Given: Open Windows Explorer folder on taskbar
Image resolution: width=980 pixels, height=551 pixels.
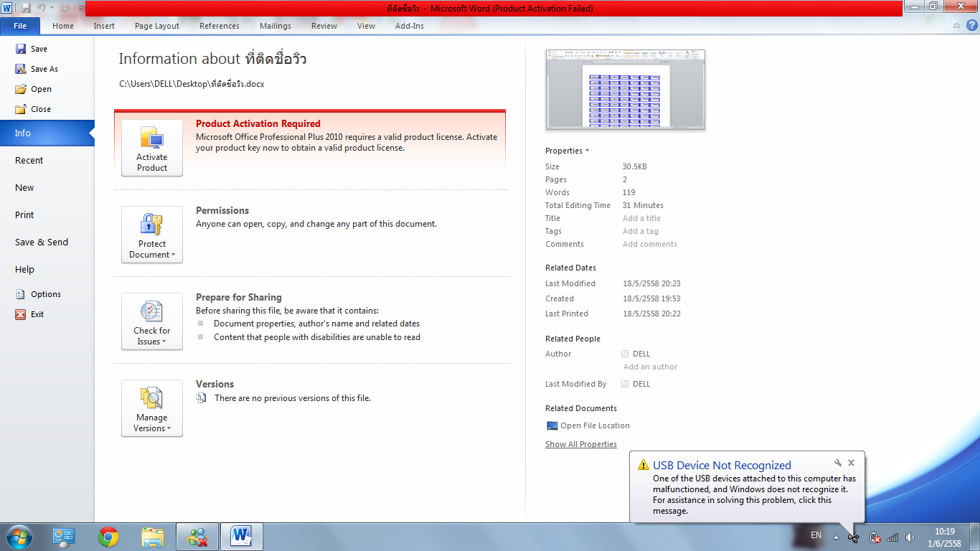Looking at the screenshot, I should (x=153, y=537).
